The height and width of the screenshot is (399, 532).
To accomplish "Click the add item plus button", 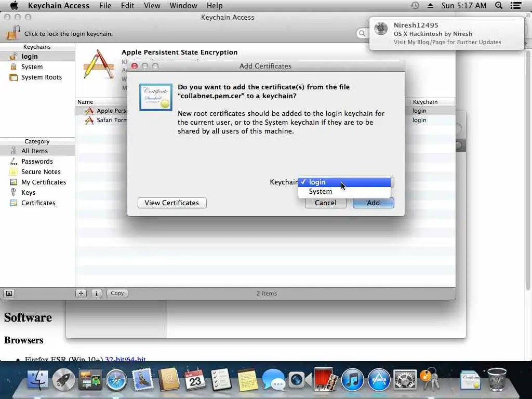I will (x=81, y=294).
